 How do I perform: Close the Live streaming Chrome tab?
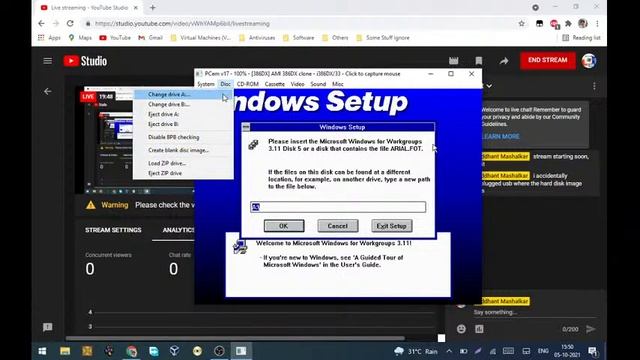click(136, 7)
